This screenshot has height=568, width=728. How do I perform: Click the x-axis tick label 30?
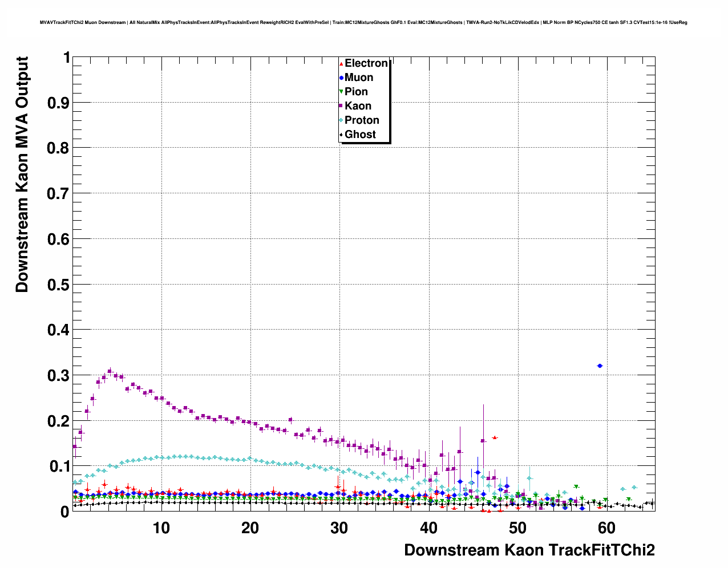point(339,528)
